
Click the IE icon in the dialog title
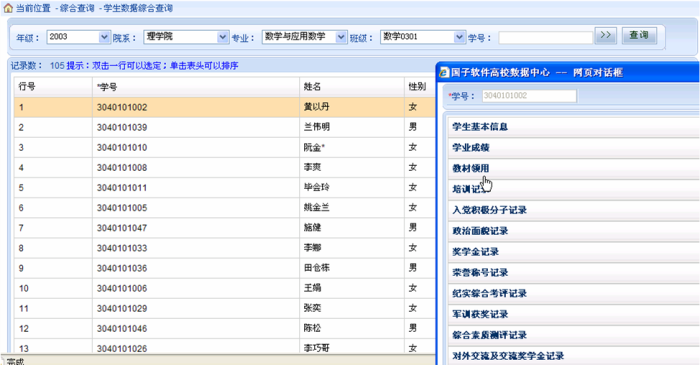pos(444,73)
